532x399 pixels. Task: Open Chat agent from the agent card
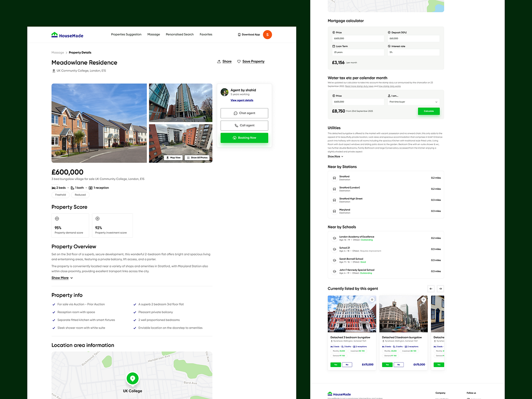(244, 113)
